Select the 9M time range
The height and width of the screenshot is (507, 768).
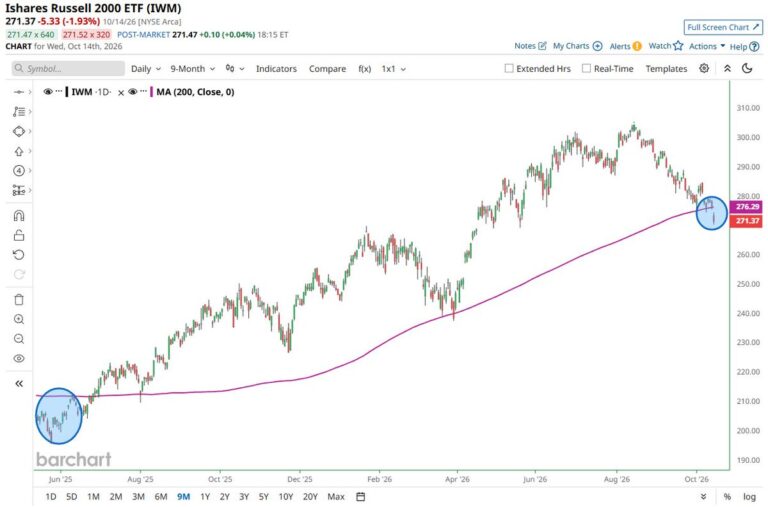click(183, 497)
